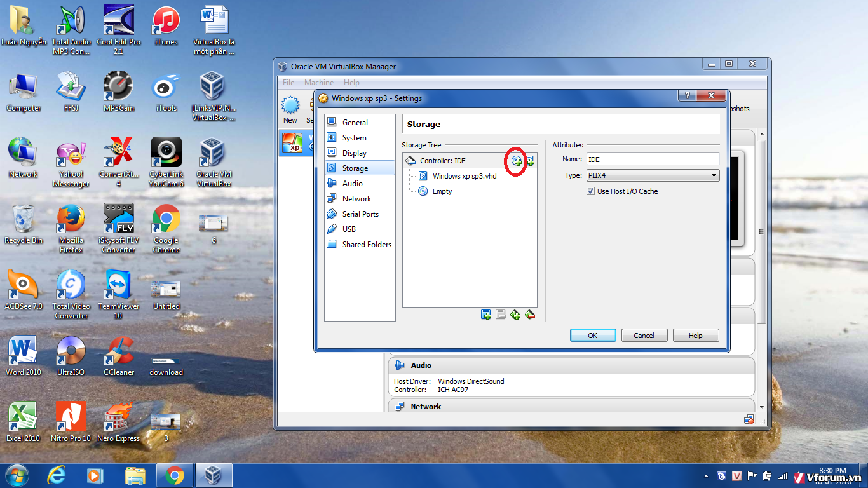Open USB settings category
Image resolution: width=868 pixels, height=488 pixels.
pyautogui.click(x=360, y=229)
